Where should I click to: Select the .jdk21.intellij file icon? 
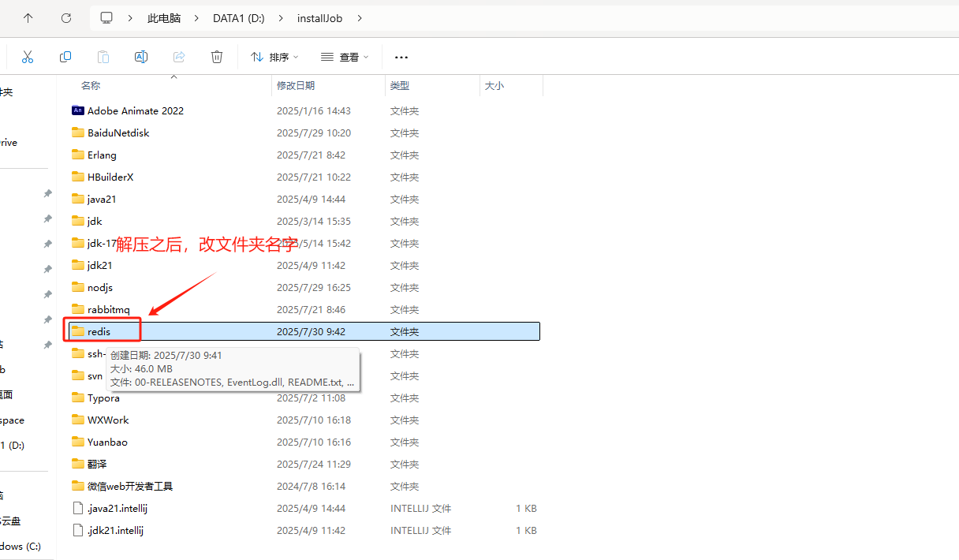(x=77, y=530)
